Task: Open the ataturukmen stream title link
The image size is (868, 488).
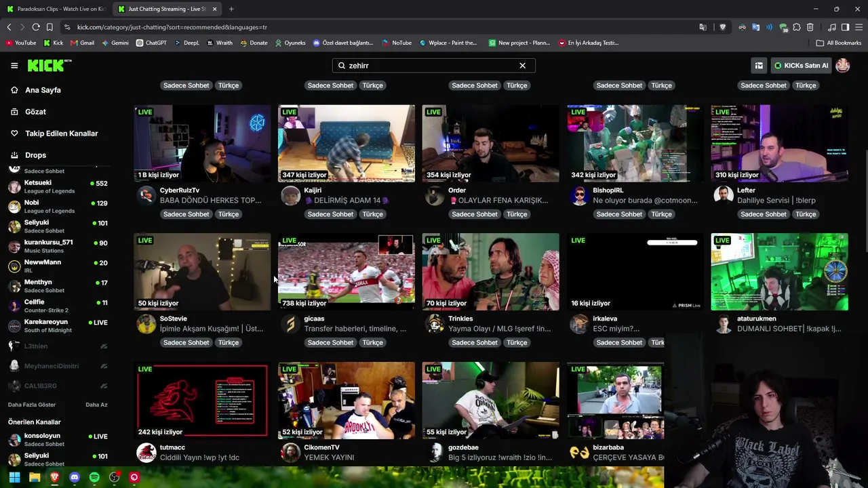Action: click(x=789, y=329)
